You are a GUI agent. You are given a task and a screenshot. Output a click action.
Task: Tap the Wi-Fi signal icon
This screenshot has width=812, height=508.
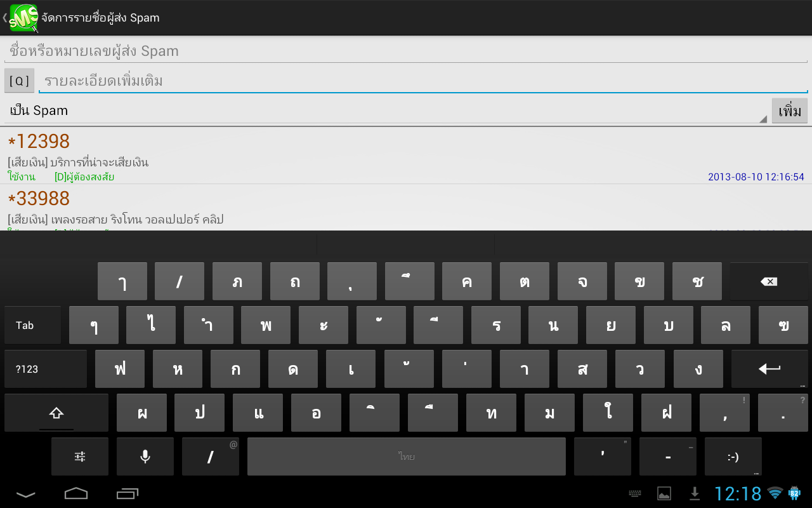click(x=775, y=493)
